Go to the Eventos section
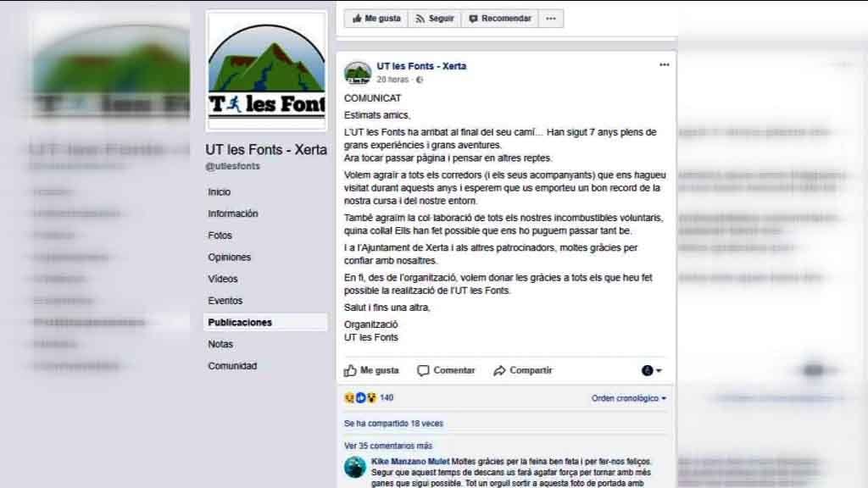Screen dimensions: 868x488 click(225, 301)
